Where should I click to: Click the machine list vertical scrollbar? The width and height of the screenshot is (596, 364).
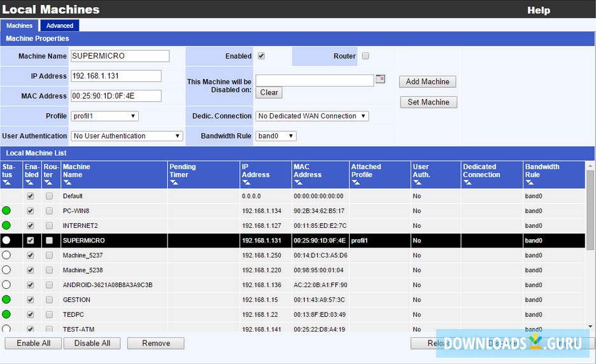[590, 255]
